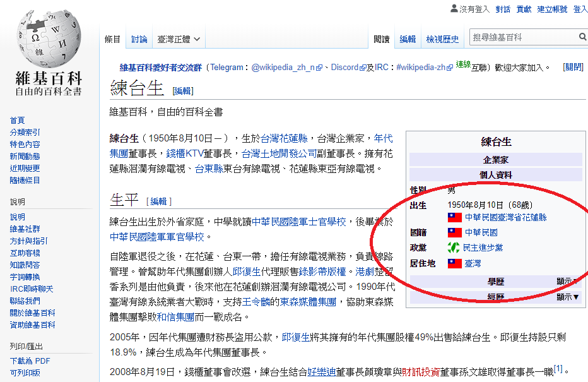
Task: Click external link icon after #wikipedia-zh
Action: pos(450,68)
